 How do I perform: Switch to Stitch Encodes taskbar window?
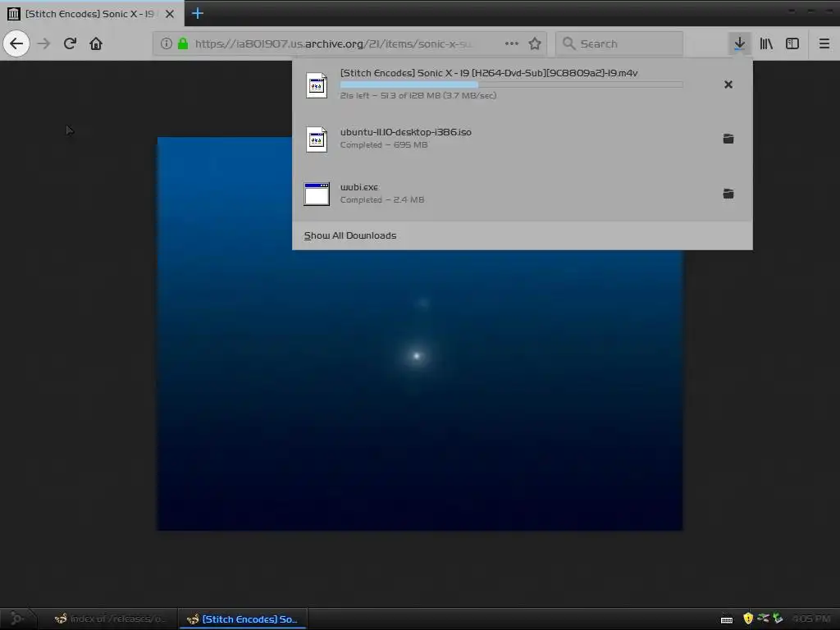click(x=242, y=619)
